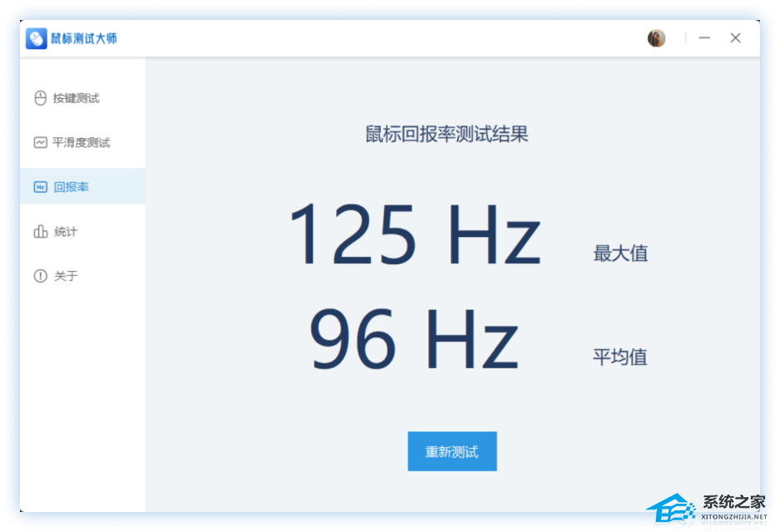Viewport: 780px width, 532px height.
Task: Click the 鼠标测试大师 app logo icon
Action: coord(37,38)
